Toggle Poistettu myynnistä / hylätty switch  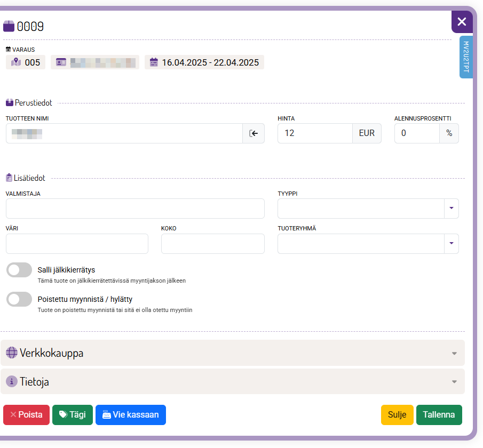(19, 300)
